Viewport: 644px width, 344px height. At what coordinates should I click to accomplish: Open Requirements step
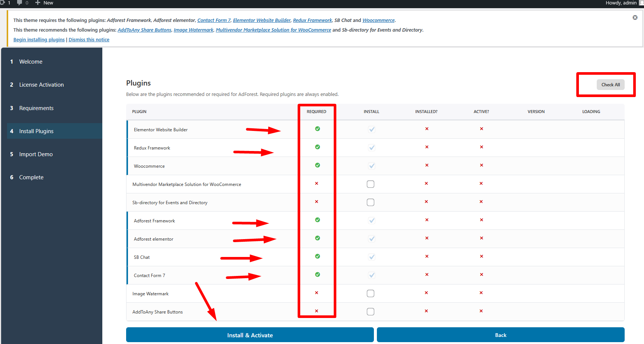tap(55, 108)
